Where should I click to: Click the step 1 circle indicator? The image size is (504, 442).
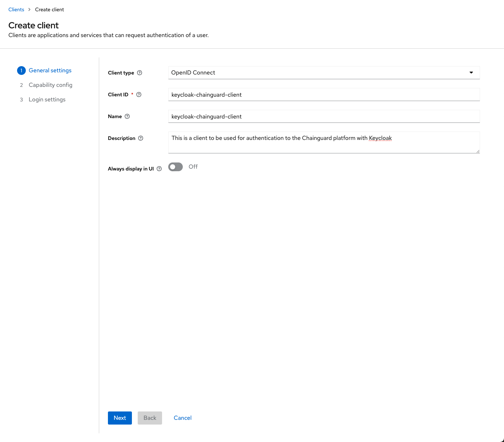[21, 71]
